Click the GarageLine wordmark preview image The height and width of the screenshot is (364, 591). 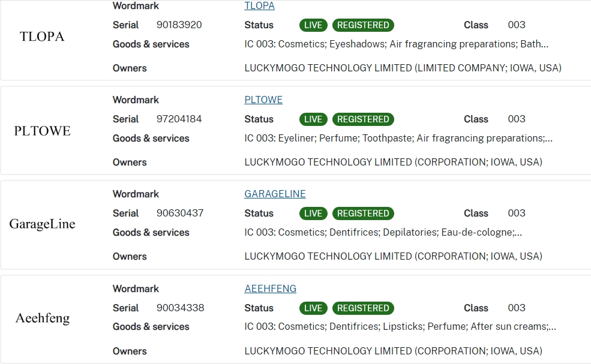(x=42, y=224)
